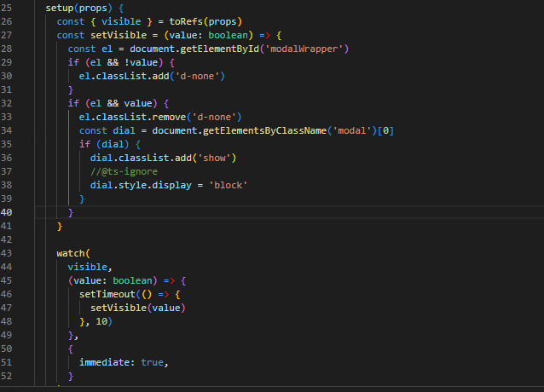Click 'immediate' property on line 51
Image resolution: width=544 pixels, height=392 pixels.
[104, 362]
